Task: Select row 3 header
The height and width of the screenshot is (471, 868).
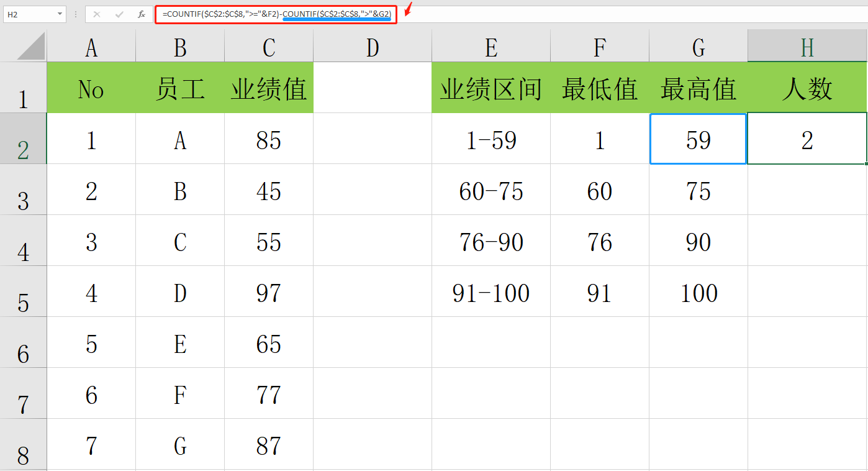Action: click(x=23, y=190)
